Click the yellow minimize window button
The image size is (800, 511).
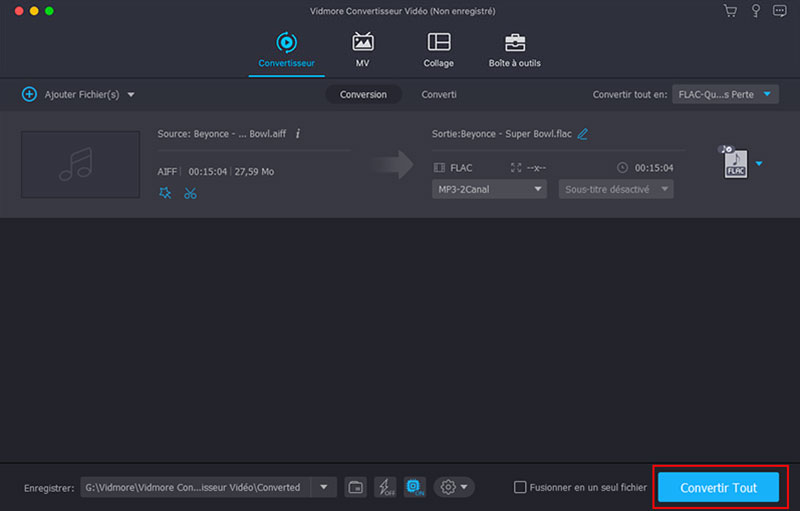[34, 11]
